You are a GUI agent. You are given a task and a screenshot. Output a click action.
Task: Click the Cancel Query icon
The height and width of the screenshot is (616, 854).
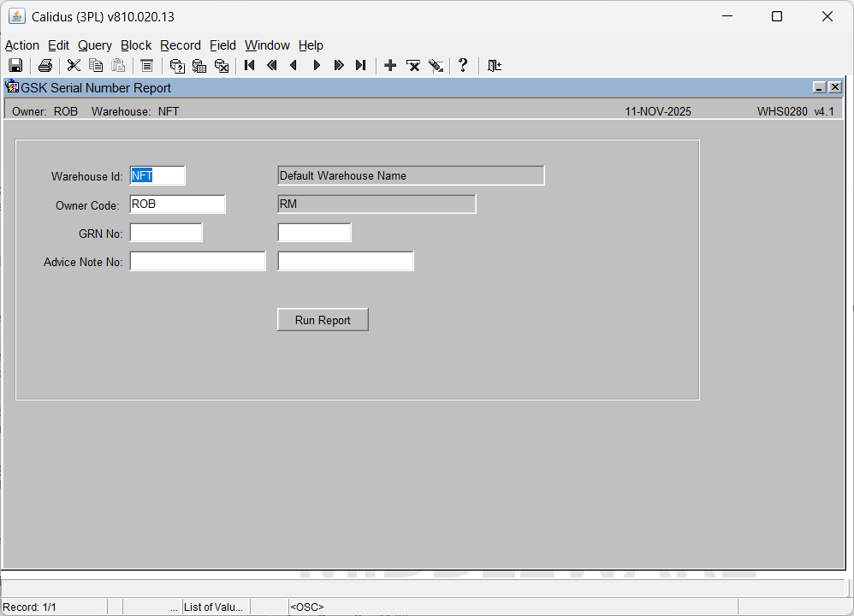[x=222, y=66]
